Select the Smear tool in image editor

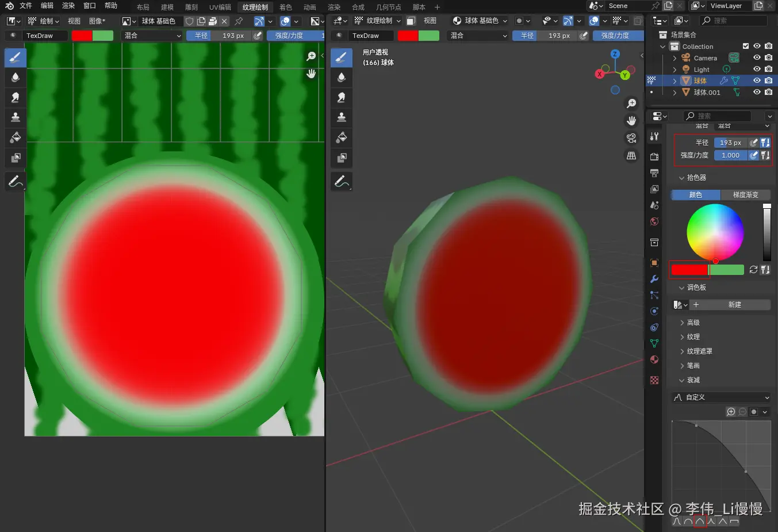point(16,97)
